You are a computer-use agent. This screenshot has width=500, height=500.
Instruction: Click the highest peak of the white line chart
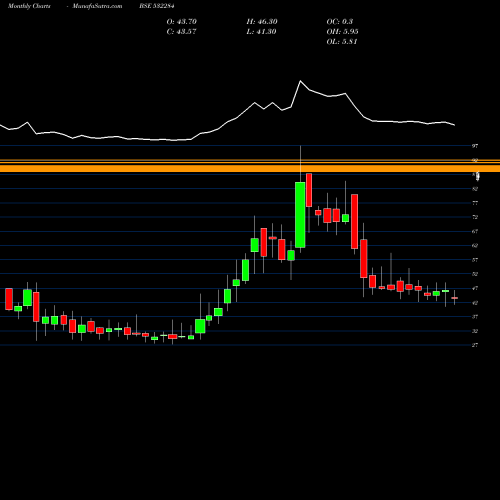tap(300, 81)
